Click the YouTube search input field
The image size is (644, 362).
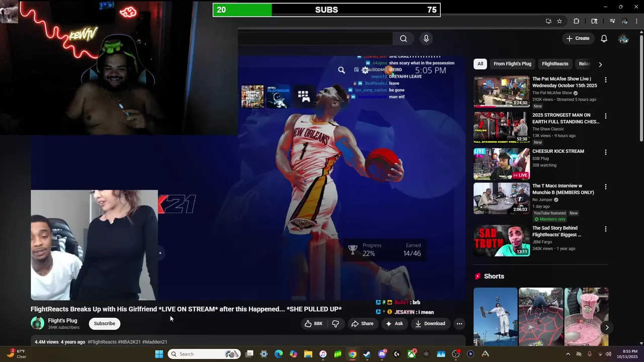pos(315,39)
